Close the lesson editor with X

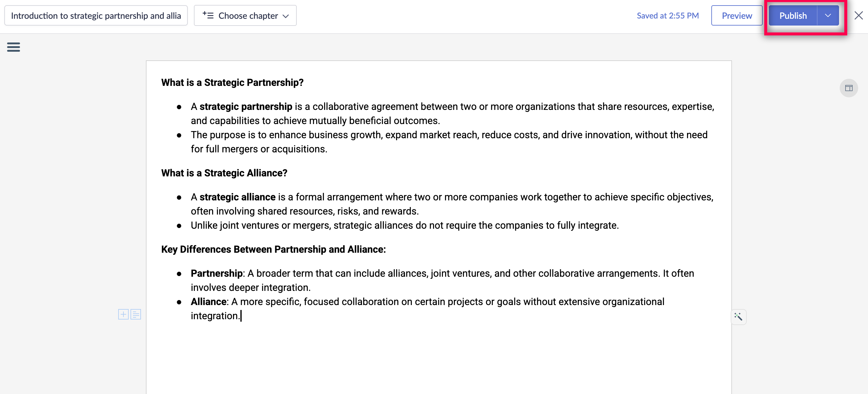pyautogui.click(x=858, y=15)
